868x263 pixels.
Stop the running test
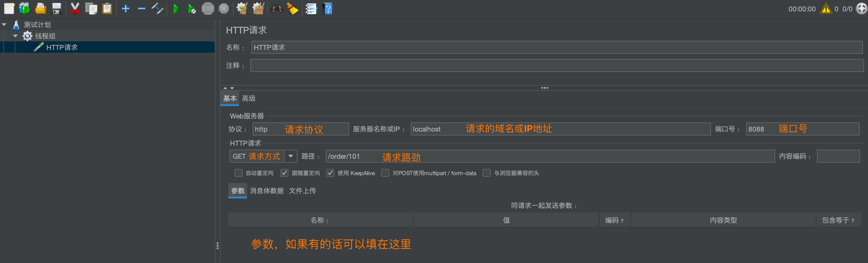(208, 9)
